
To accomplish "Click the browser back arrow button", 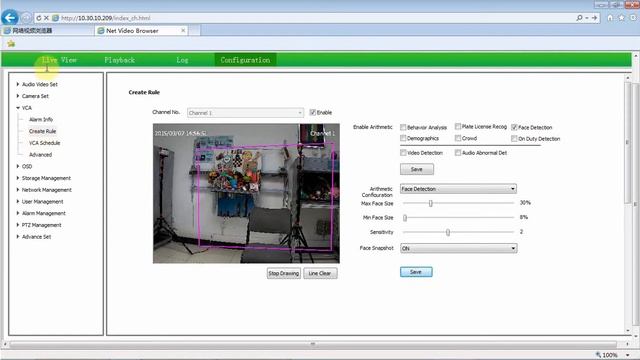I will tap(10, 18).
